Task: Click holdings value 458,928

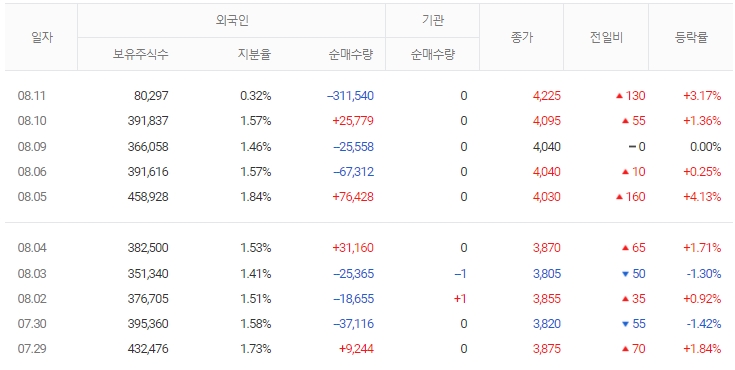Action: (148, 196)
